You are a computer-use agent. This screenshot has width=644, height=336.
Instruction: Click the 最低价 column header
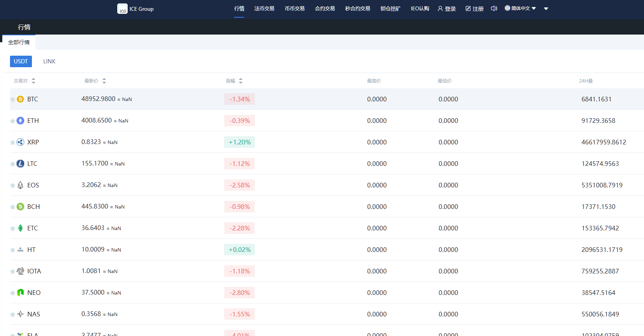pyautogui.click(x=444, y=81)
